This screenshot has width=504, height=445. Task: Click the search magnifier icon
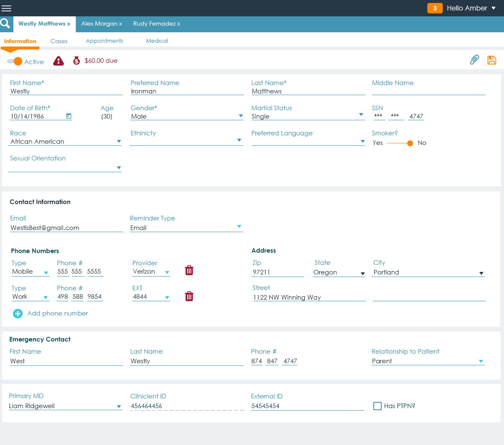[x=5, y=23]
